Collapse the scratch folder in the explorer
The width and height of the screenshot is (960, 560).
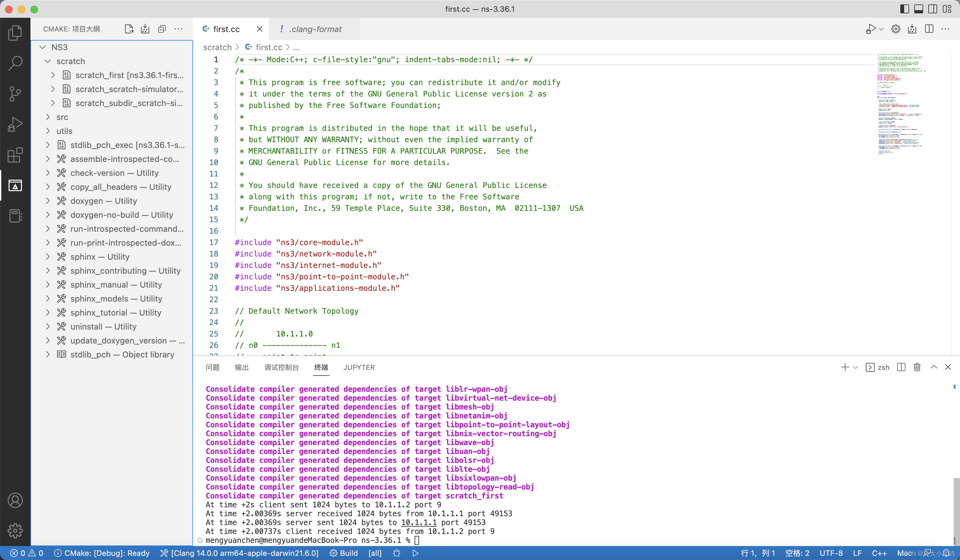[x=48, y=61]
